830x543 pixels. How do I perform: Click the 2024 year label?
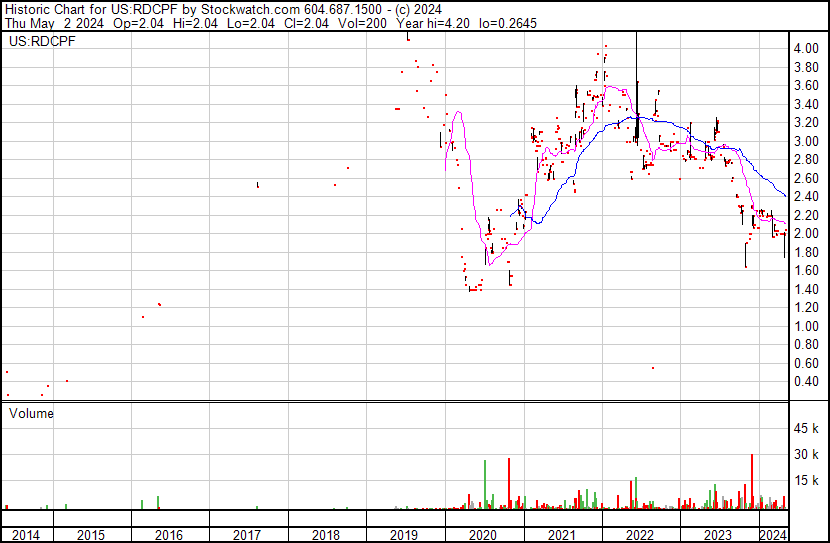click(x=772, y=535)
